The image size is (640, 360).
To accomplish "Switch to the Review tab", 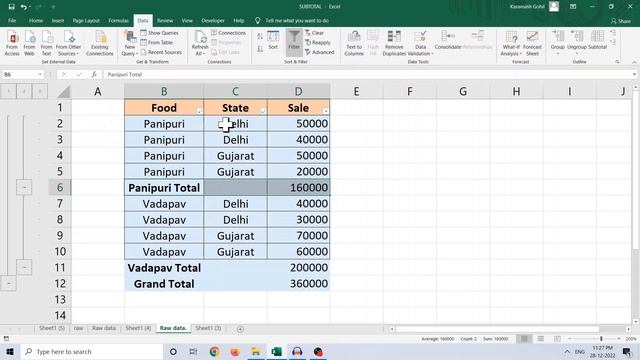I will pyautogui.click(x=165, y=20).
